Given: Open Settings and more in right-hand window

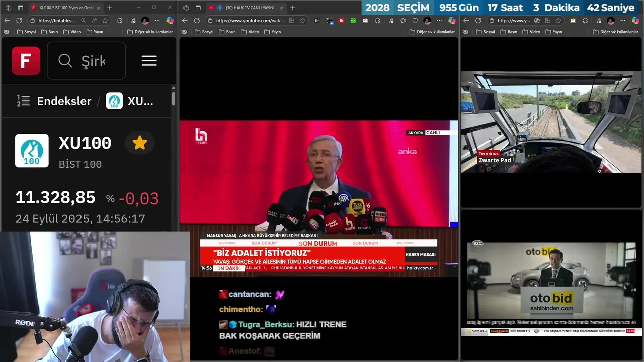Looking at the screenshot, I should click(623, 21).
